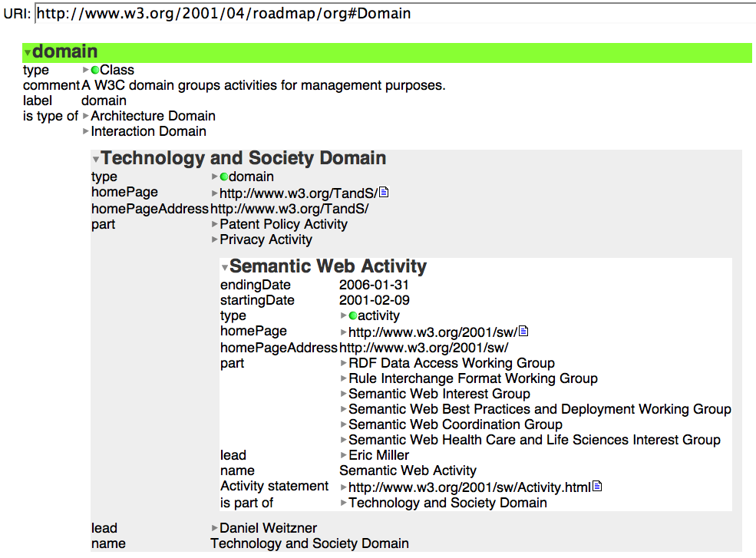Screen dimensions: 756x558
Task: Collapse the green domain header triangle
Action: tap(28, 53)
